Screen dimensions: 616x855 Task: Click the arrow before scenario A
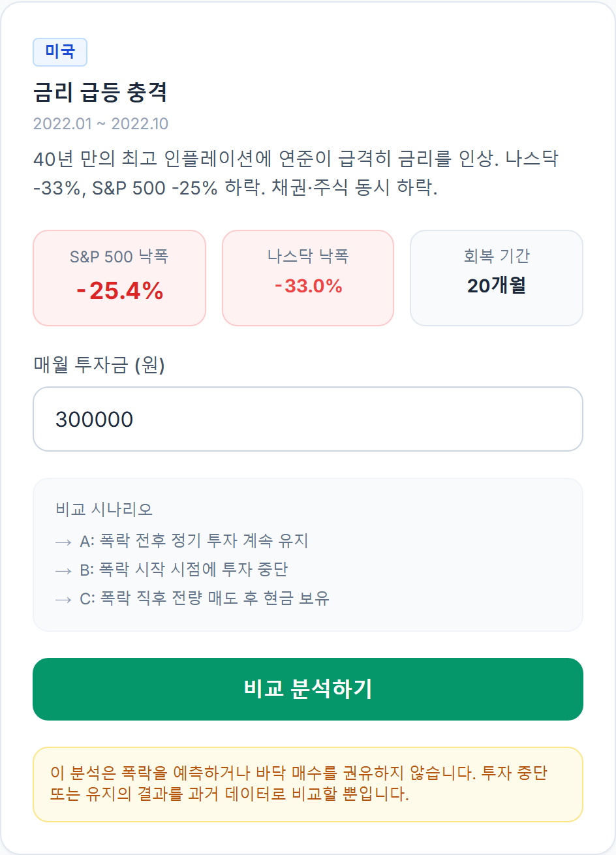63,542
